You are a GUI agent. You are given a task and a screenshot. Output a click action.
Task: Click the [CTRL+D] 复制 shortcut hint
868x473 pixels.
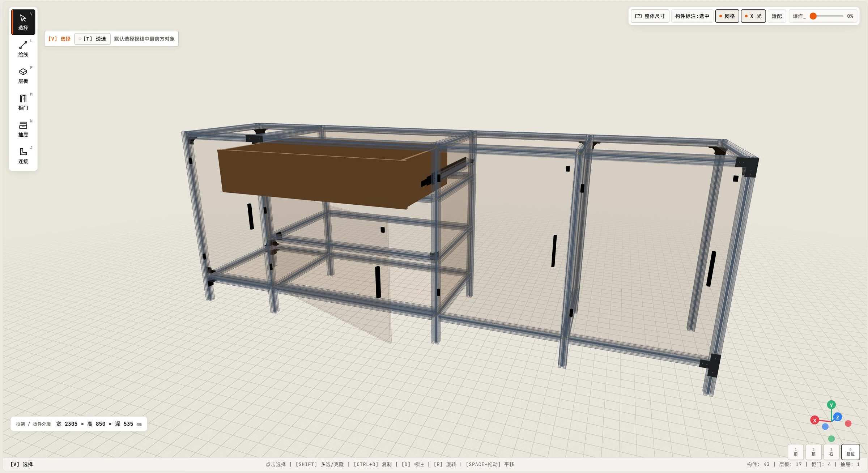[x=373, y=464]
